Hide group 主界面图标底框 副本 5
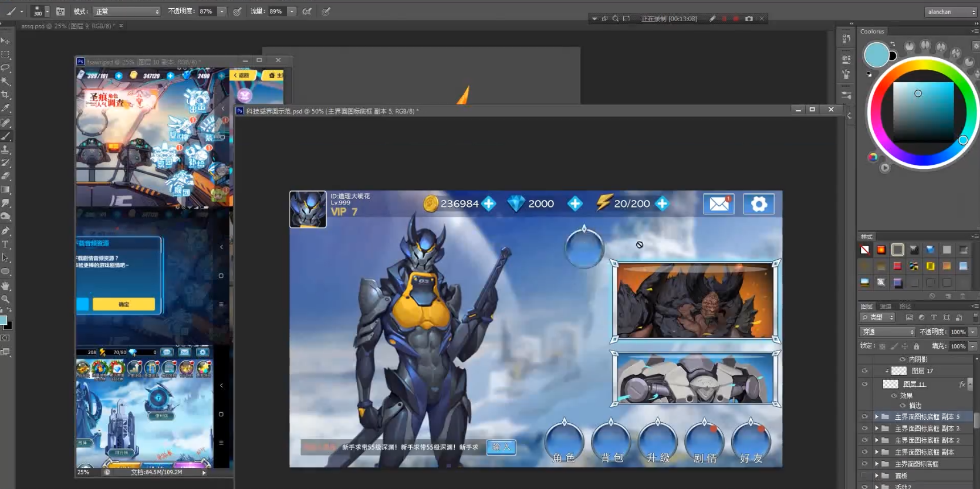Viewport: 980px width, 489px height. 864,417
